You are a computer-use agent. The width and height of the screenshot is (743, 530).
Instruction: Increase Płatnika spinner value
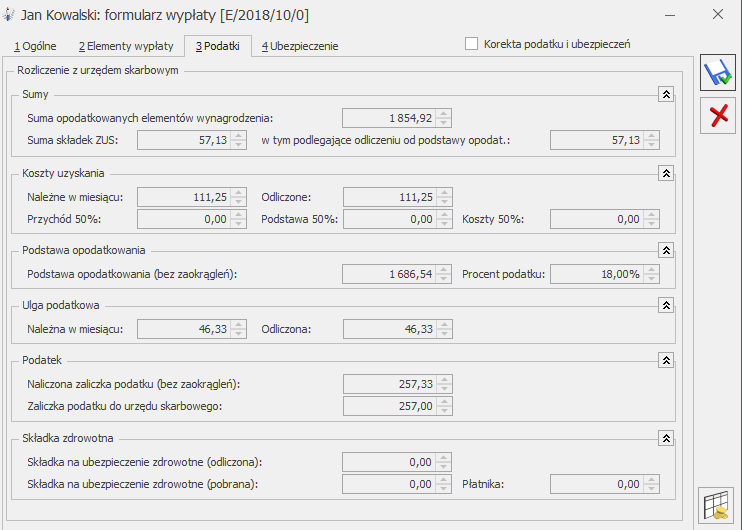point(651,480)
